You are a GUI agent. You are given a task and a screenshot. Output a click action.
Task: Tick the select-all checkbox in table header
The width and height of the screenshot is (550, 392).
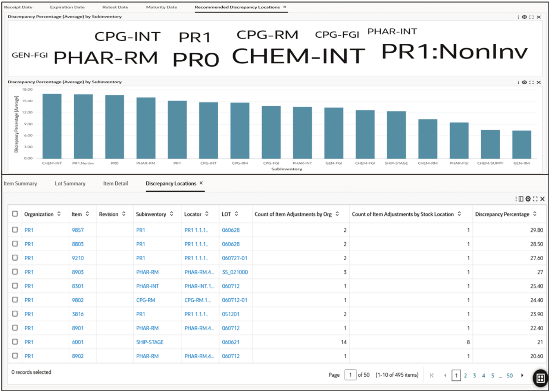pyautogui.click(x=15, y=214)
